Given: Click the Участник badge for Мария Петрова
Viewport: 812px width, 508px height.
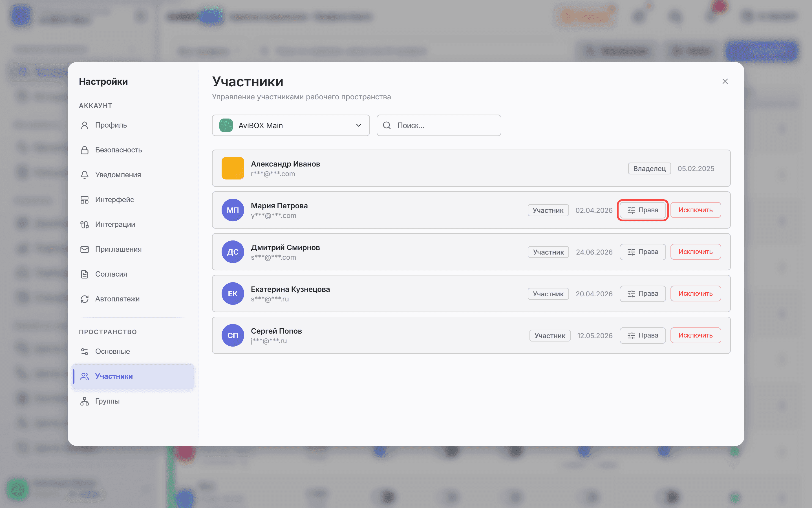Looking at the screenshot, I should click(548, 210).
